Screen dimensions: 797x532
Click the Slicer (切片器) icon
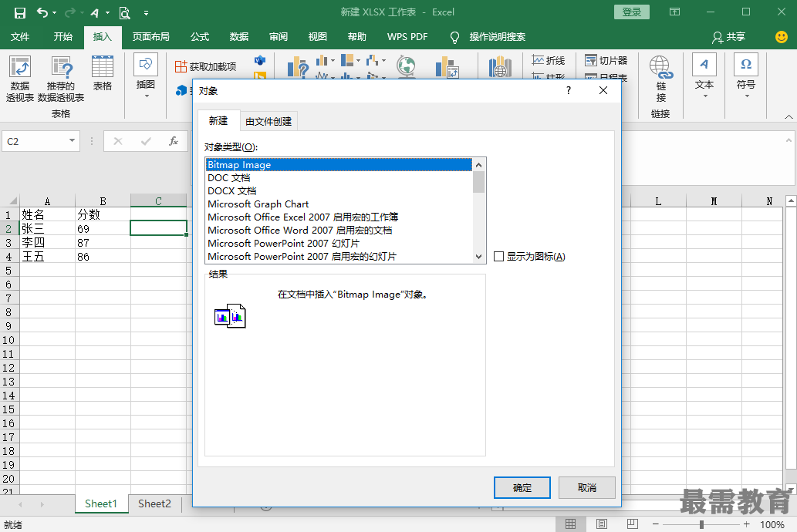click(x=606, y=60)
